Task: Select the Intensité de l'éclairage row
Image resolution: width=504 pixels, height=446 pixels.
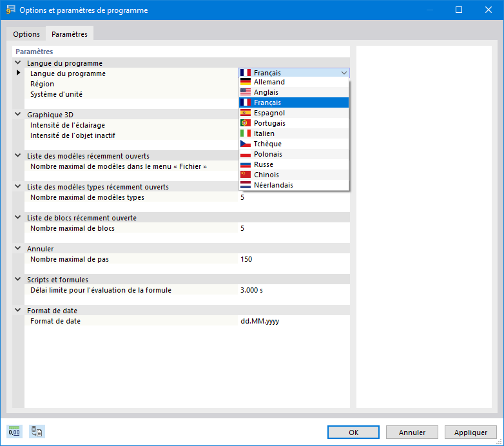Action: tap(131, 125)
